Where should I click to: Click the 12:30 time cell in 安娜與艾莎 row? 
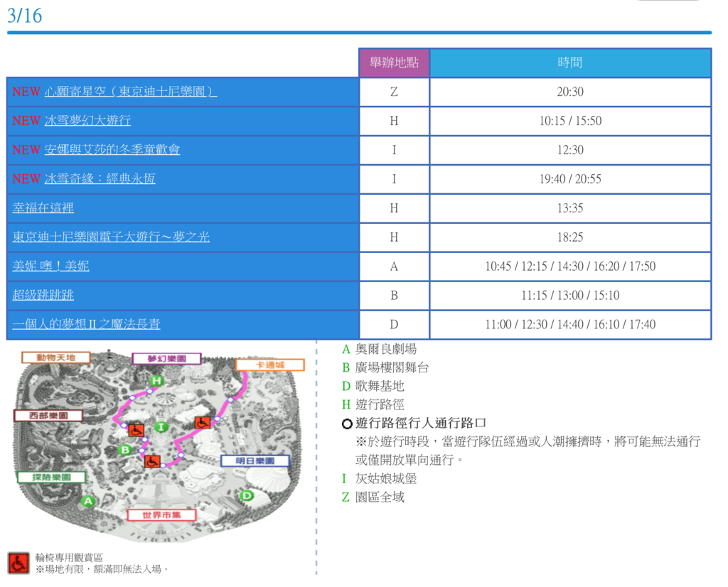pyautogui.click(x=570, y=150)
